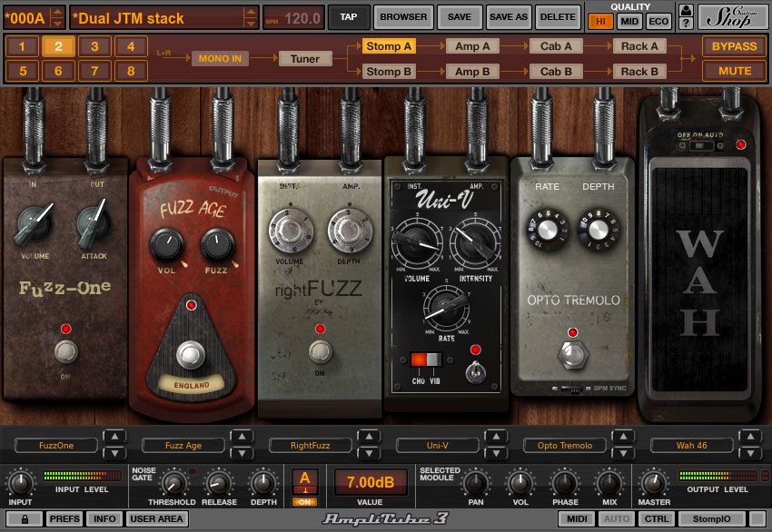Open the Custom Shop logo

[734, 17]
